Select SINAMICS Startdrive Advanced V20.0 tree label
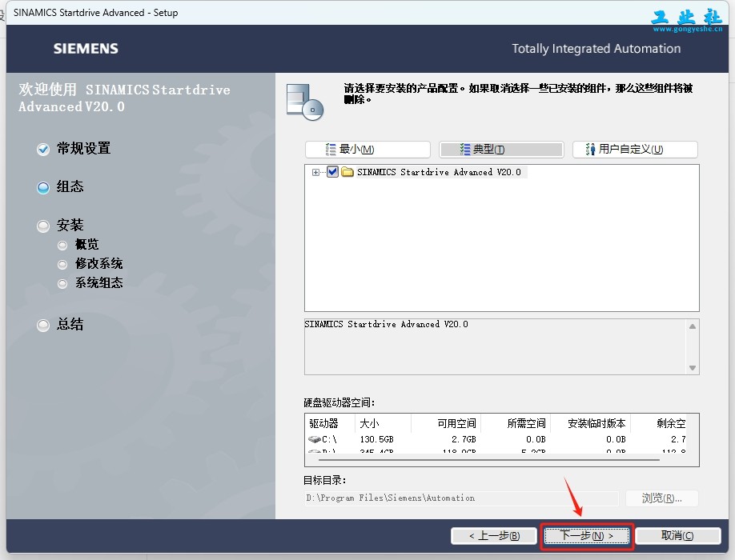The image size is (735, 560). (x=439, y=172)
